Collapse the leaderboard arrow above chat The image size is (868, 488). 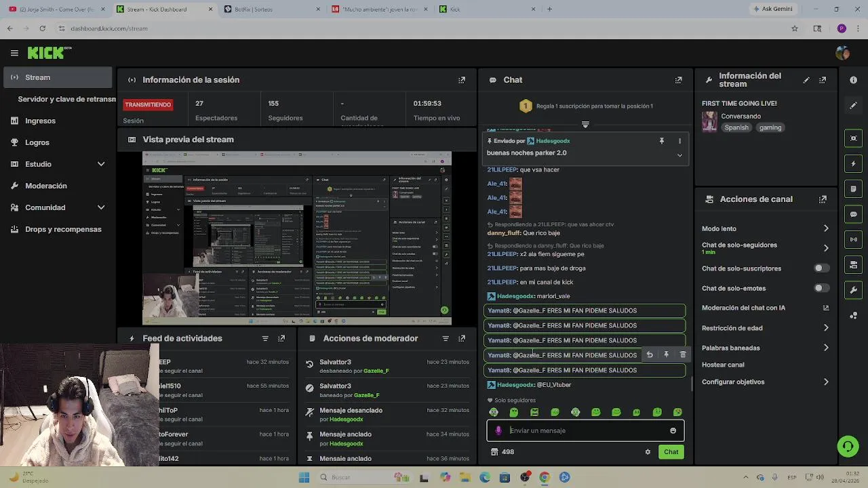point(585,125)
